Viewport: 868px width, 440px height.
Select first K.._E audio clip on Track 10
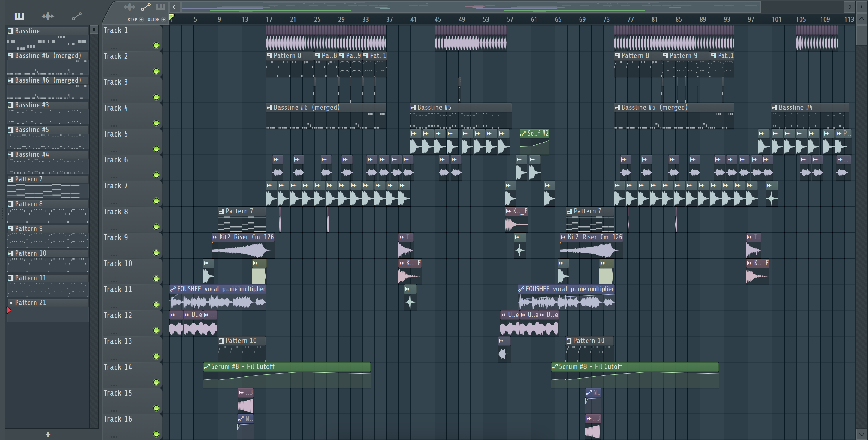click(x=410, y=272)
